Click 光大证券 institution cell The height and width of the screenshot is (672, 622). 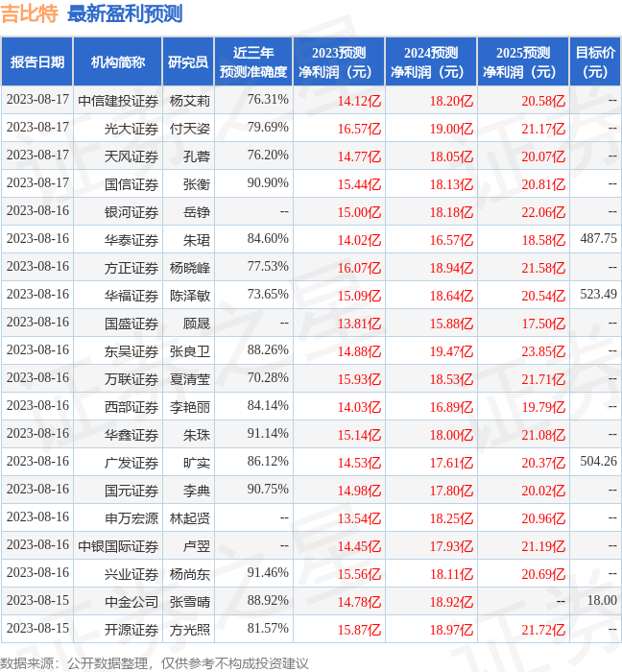tap(132, 129)
